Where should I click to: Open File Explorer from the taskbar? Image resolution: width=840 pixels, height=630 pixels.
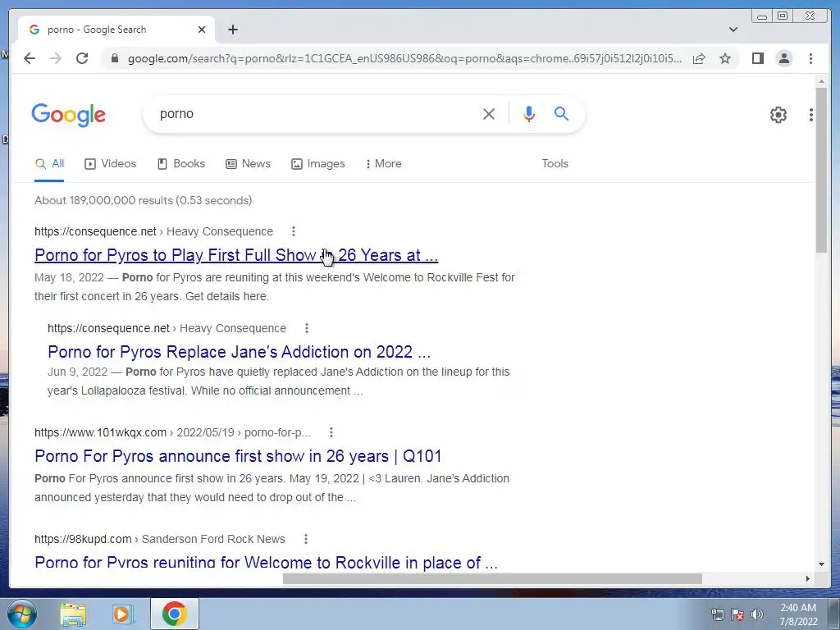[73, 614]
